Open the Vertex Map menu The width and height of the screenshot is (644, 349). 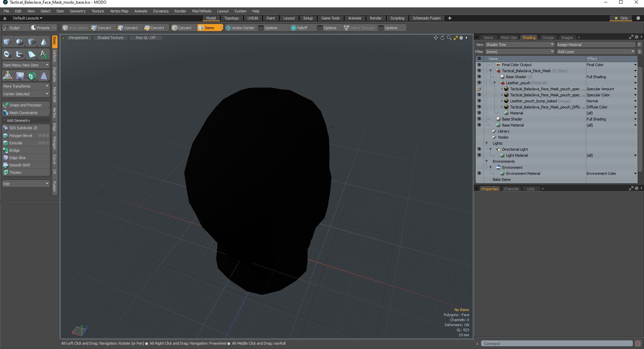[x=119, y=11]
